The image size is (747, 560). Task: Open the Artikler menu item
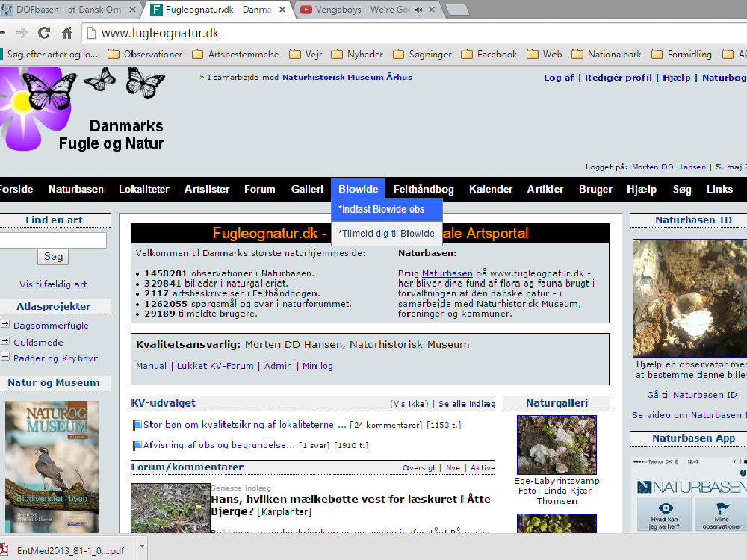pos(545,189)
